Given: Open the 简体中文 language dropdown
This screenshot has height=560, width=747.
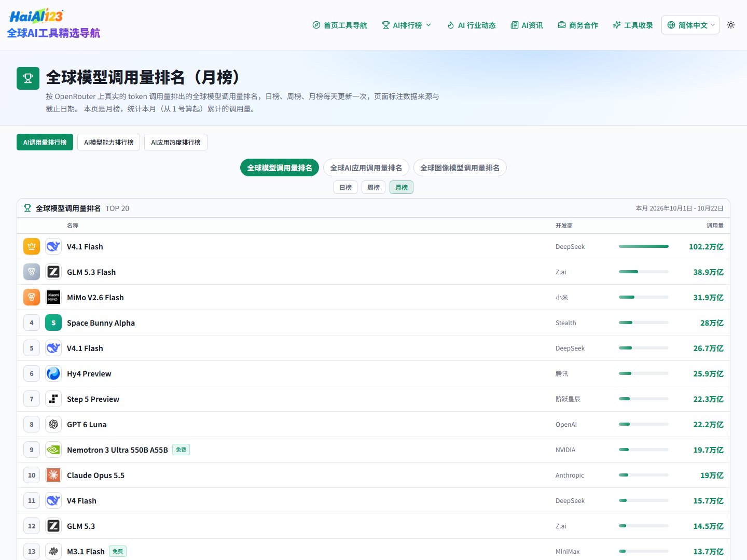Looking at the screenshot, I should 690,25.
